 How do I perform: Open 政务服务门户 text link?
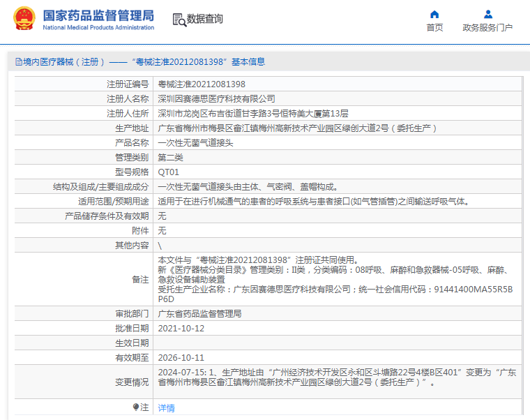click(487, 27)
